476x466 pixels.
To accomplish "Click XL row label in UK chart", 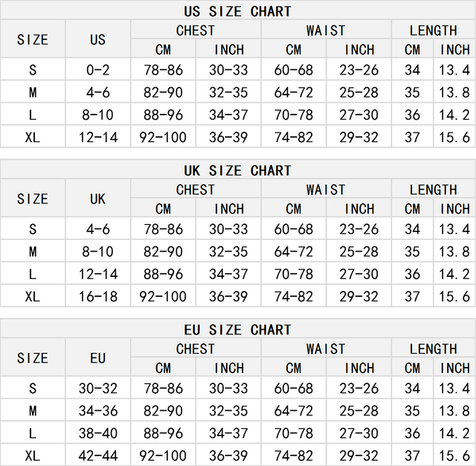I will coord(33,296).
